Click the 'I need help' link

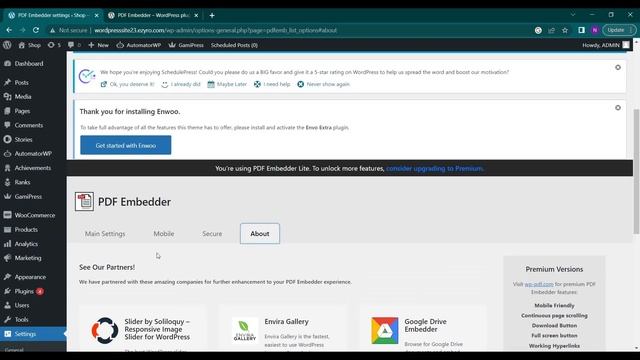pyautogui.click(x=272, y=84)
